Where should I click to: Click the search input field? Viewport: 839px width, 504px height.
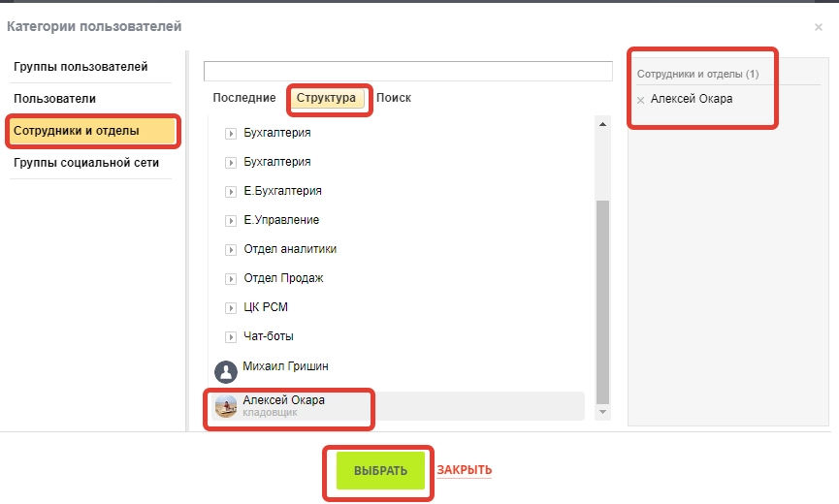(407, 72)
